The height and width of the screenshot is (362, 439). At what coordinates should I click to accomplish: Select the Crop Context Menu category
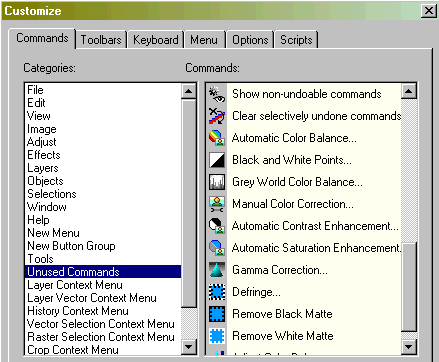[103, 350]
